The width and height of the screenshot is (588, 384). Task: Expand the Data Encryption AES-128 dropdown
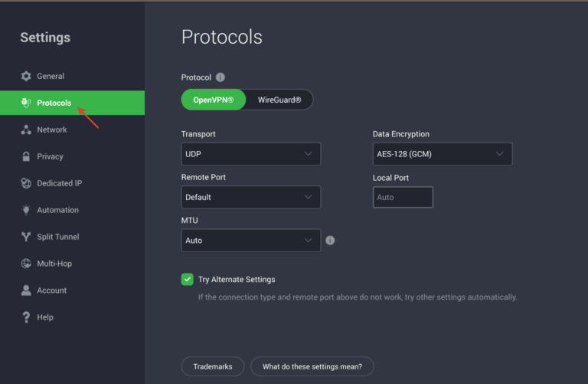pos(442,154)
